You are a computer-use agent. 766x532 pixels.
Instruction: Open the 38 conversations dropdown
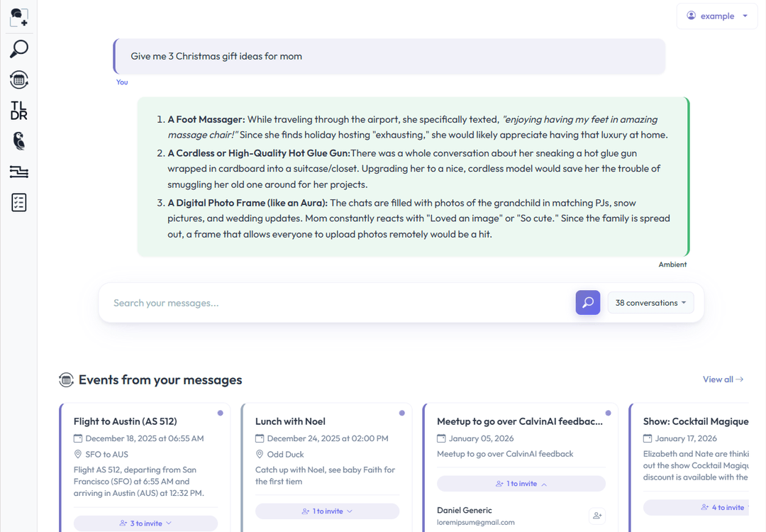(650, 303)
